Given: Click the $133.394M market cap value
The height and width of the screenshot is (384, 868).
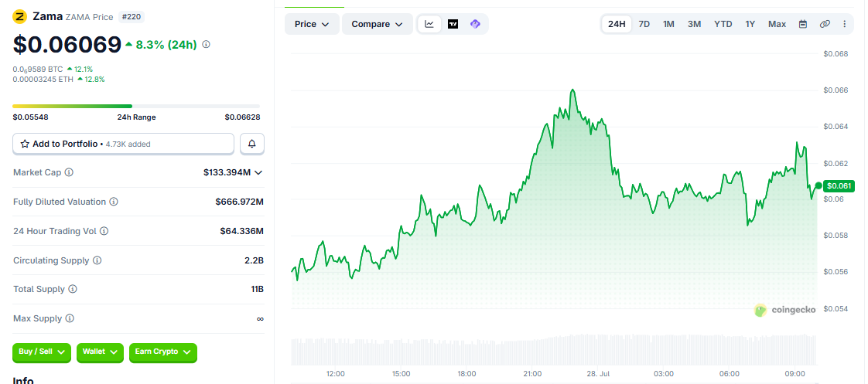Looking at the screenshot, I should (227, 172).
